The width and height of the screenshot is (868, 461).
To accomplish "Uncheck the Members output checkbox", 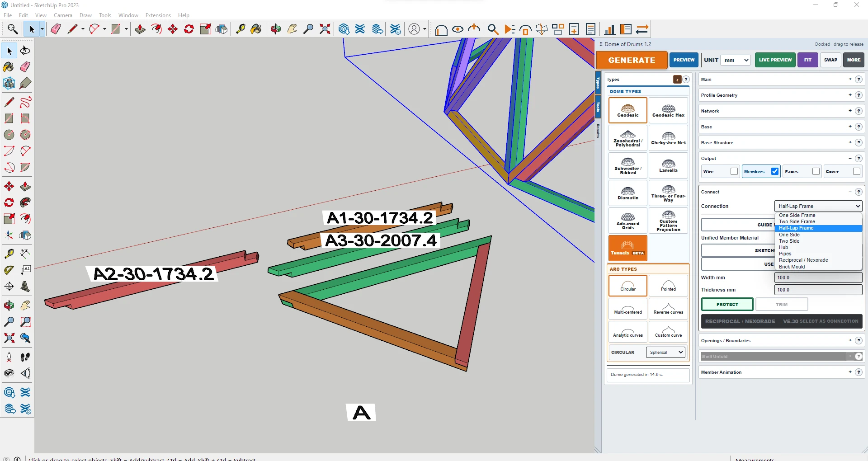I will click(x=775, y=171).
